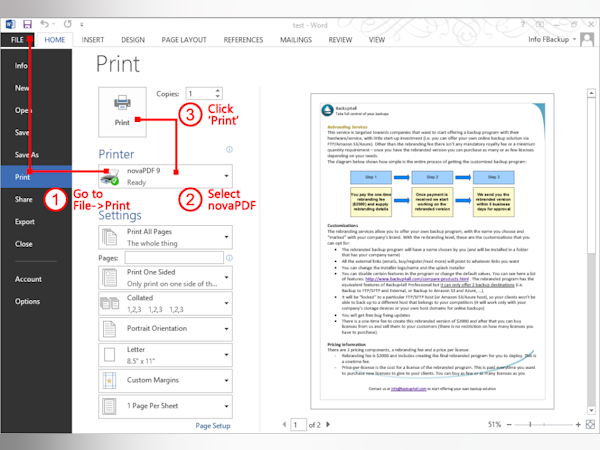Open the Collated option dropdown
Screen dimensions: 600x450
point(165,303)
